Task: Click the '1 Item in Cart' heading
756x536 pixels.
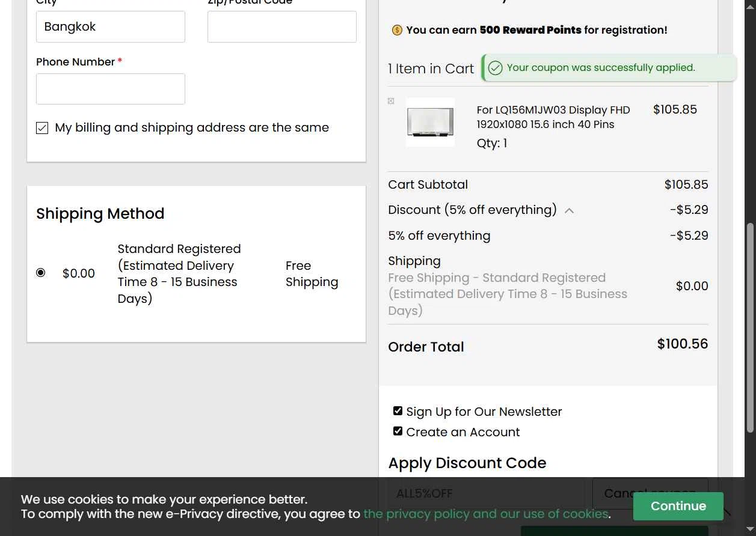Action: (x=431, y=69)
